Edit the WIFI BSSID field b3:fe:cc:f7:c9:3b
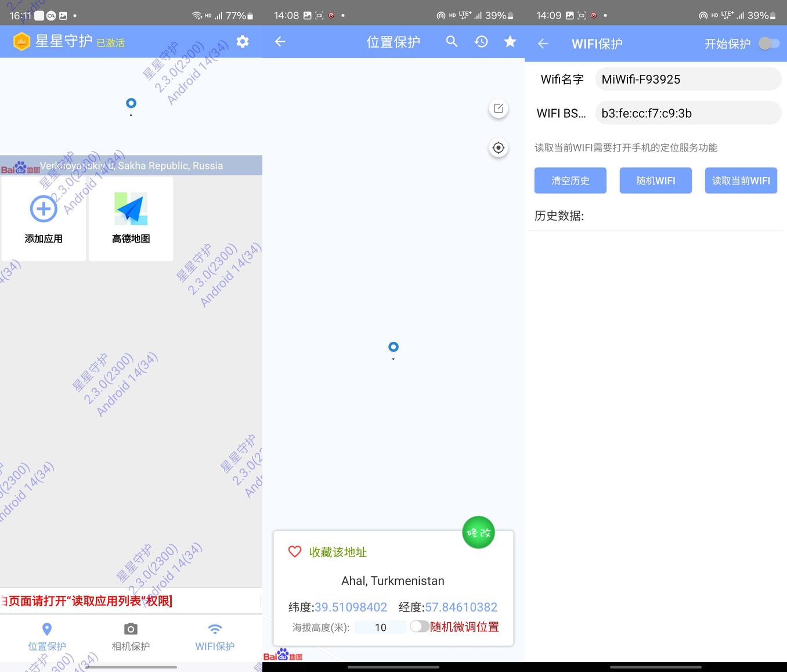Viewport: 787px width, 672px height. click(x=688, y=113)
